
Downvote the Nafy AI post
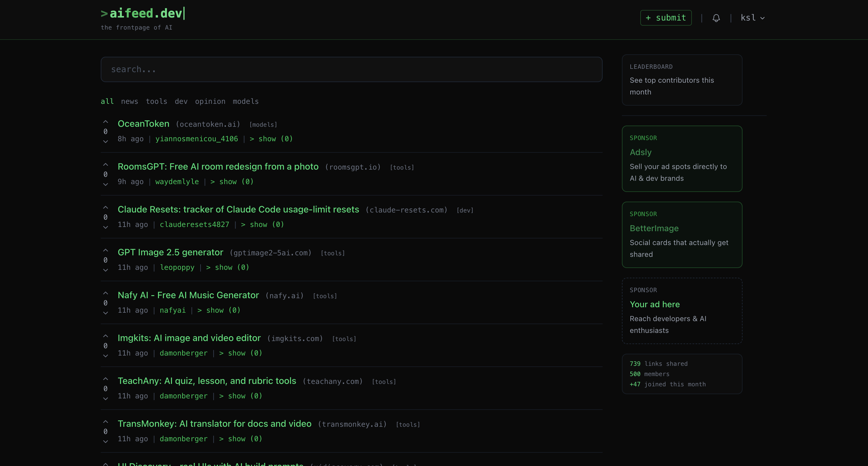(106, 313)
